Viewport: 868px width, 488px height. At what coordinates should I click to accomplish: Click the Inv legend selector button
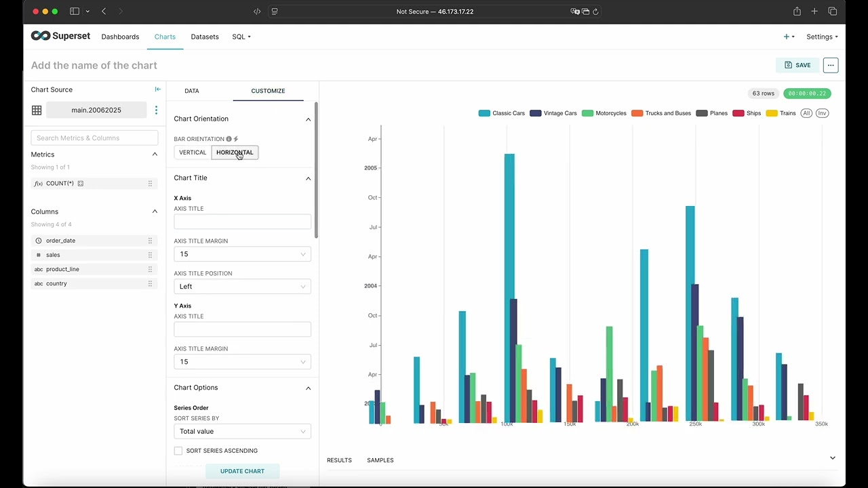pos(822,113)
